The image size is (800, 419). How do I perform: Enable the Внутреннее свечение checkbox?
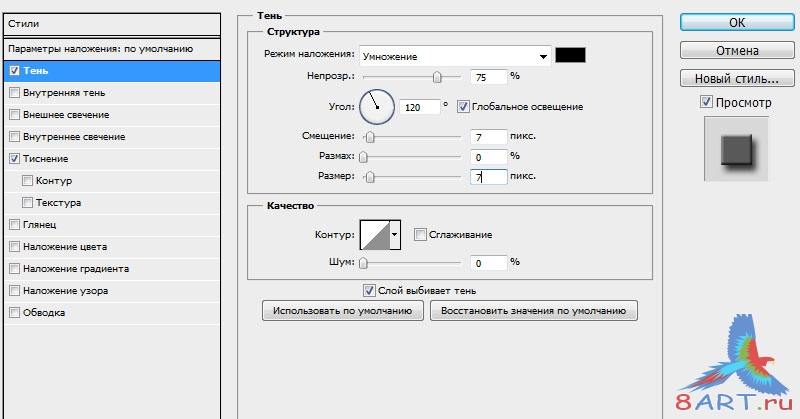[14, 137]
